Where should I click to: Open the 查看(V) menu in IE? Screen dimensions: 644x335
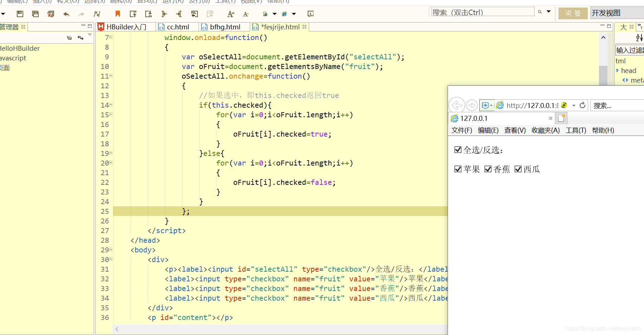(x=515, y=130)
